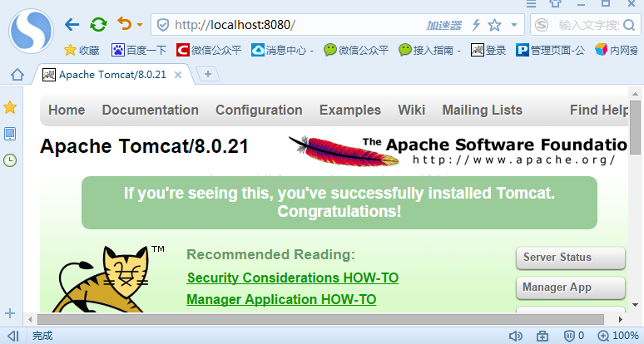Click the Apache Tomcat/8.0.21 heading
Viewport: 644px width, 344px height.
tap(144, 146)
